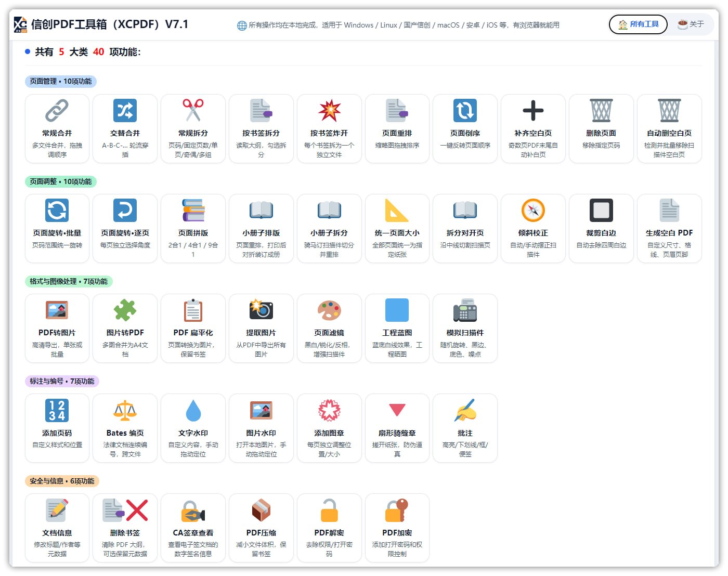
Task: Open the 扇形骑缝章 tool card
Action: 397,428
